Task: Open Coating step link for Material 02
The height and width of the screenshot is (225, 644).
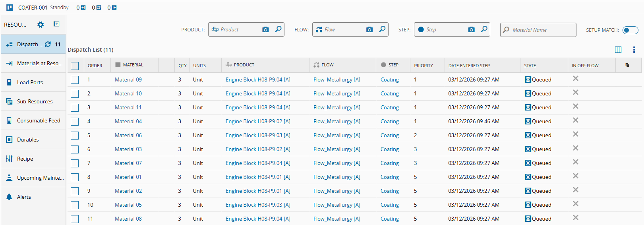Action: click(390, 191)
